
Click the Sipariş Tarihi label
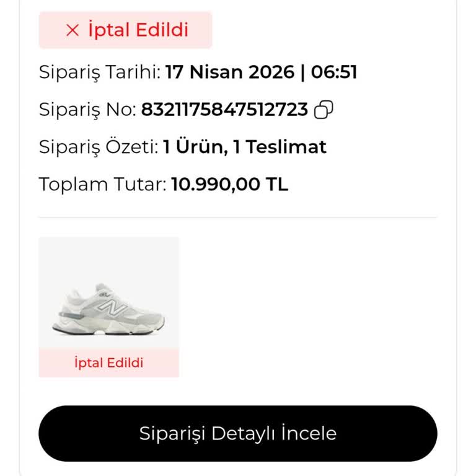tap(100, 73)
